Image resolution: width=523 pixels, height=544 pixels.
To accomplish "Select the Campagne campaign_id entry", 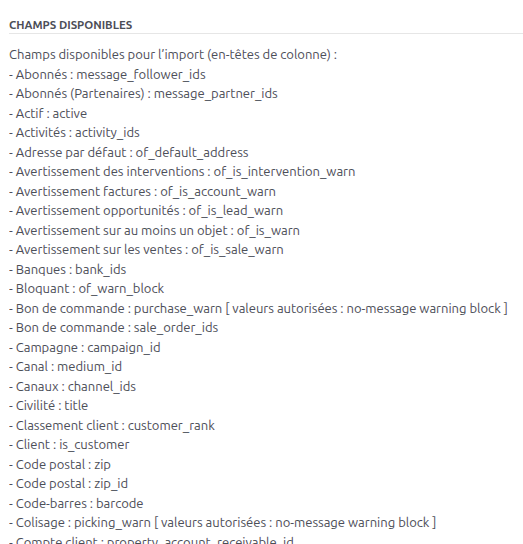I will coord(85,348).
